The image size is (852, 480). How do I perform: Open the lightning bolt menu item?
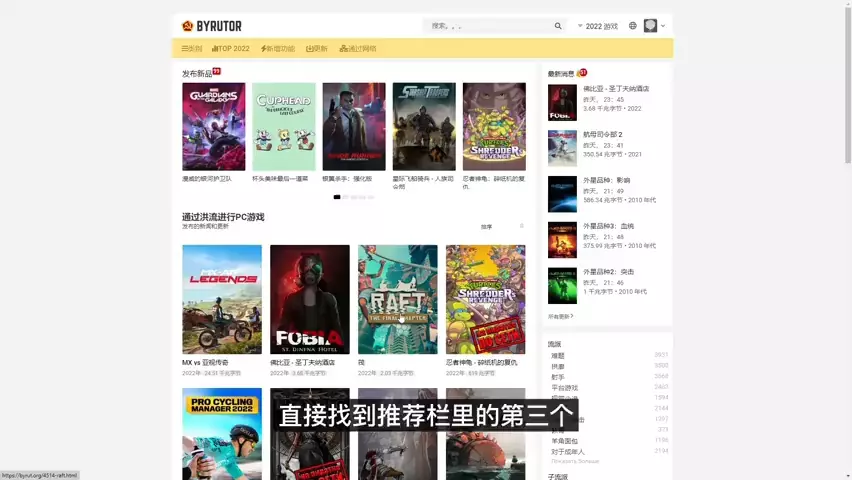[278, 48]
